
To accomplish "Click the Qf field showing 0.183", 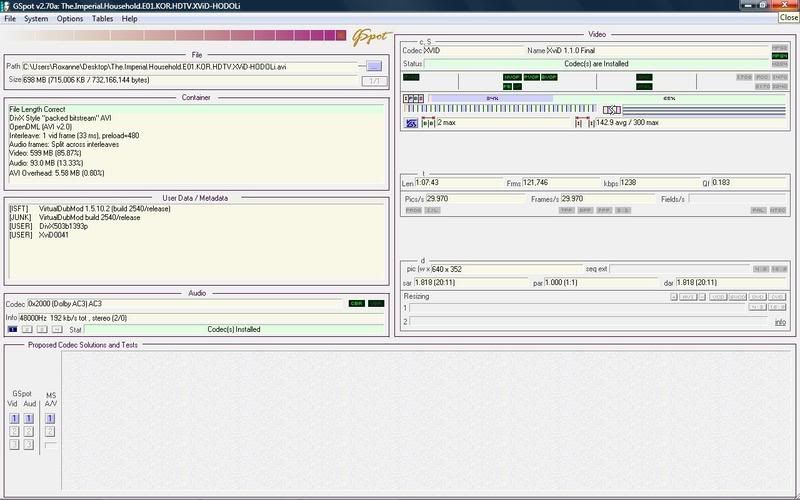I will tap(749, 183).
